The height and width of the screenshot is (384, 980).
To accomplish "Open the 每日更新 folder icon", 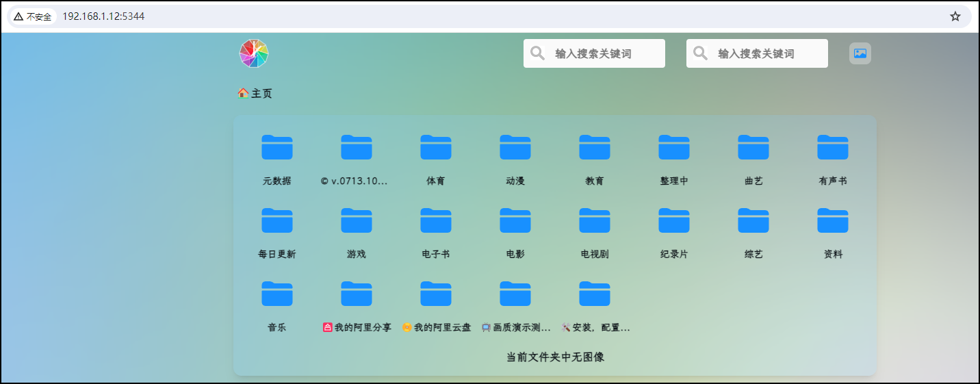I will coord(277,220).
